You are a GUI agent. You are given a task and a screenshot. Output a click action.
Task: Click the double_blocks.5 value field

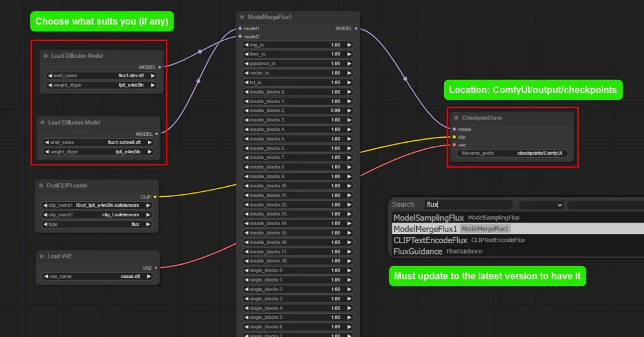tap(297, 139)
